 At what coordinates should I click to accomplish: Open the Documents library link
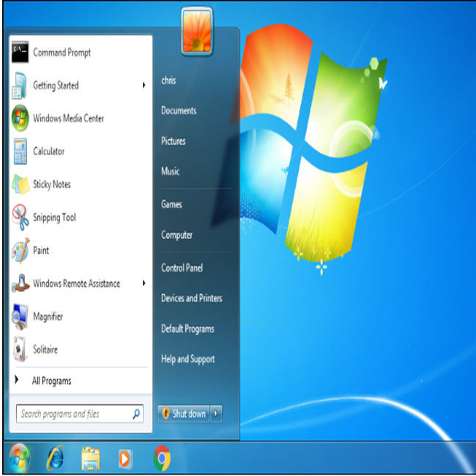pos(179,111)
